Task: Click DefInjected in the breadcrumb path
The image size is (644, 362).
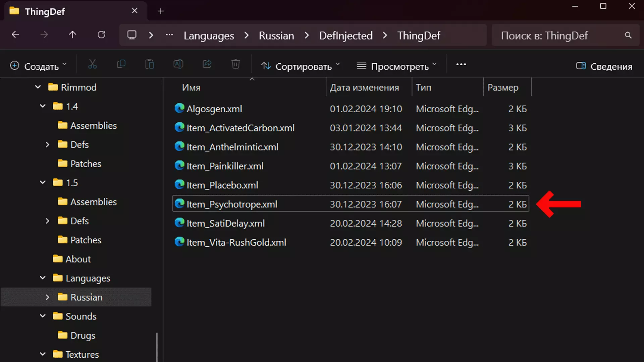Action: click(x=345, y=36)
